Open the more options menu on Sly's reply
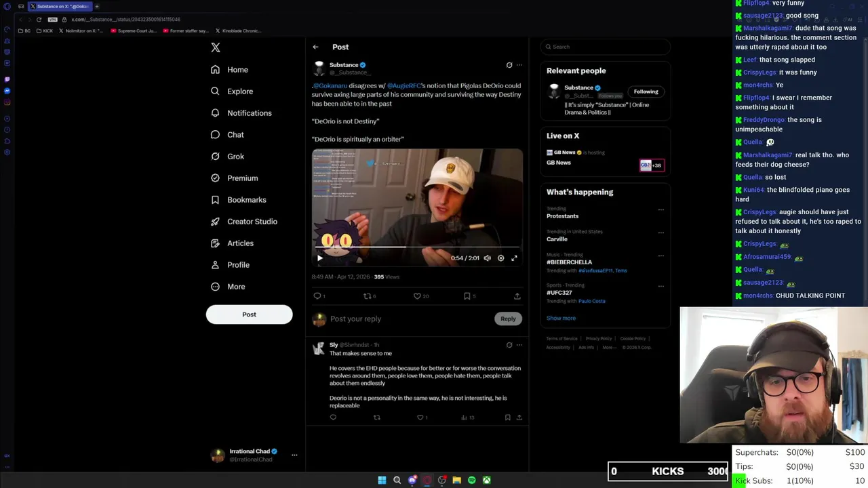This screenshot has width=868, height=488. (519, 345)
